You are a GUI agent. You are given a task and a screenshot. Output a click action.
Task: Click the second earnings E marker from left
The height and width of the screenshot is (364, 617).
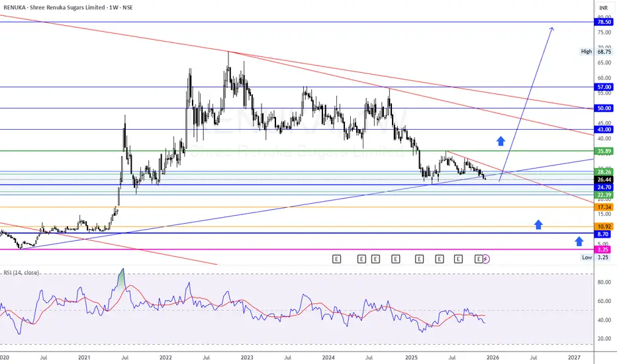pyautogui.click(x=361, y=259)
